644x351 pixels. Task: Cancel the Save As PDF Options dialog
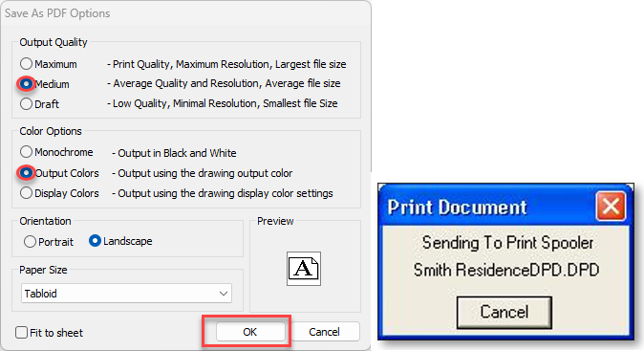click(325, 332)
